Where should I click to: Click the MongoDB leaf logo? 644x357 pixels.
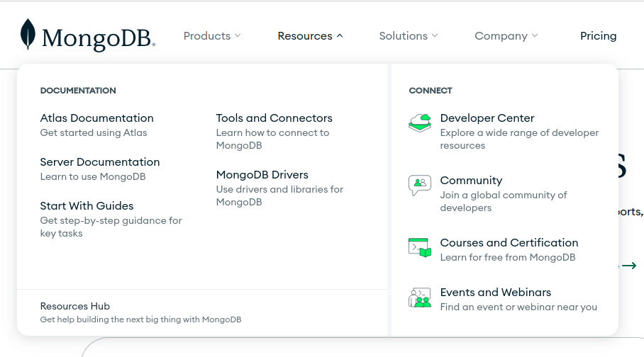28,34
